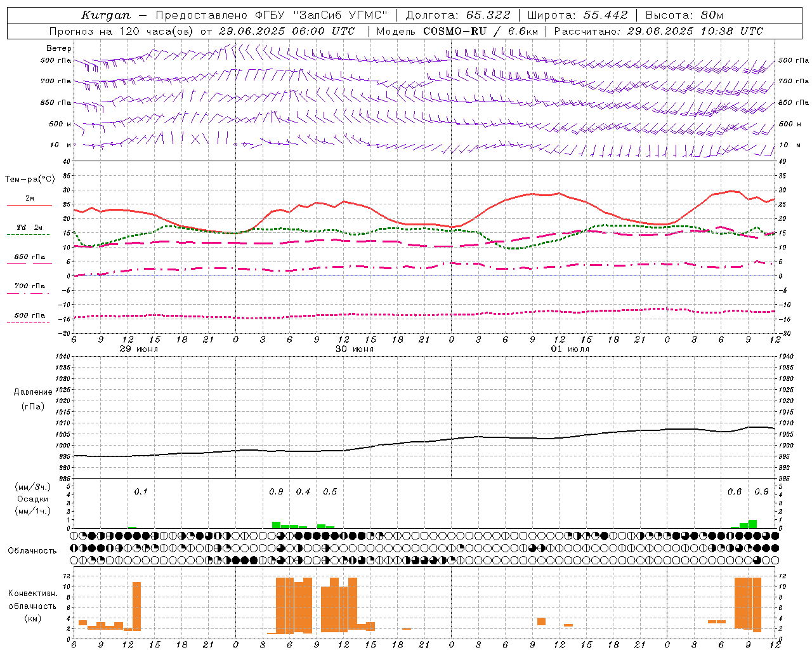Click the dash-dot "700 гПа" temperature legend line

pos(29,293)
